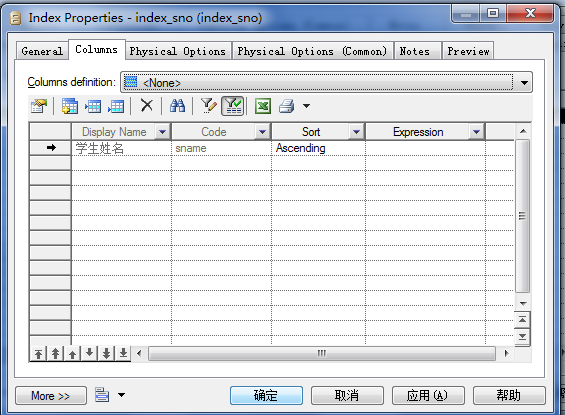Confirm with the 确定 button
This screenshot has width=565, height=415.
[x=266, y=396]
